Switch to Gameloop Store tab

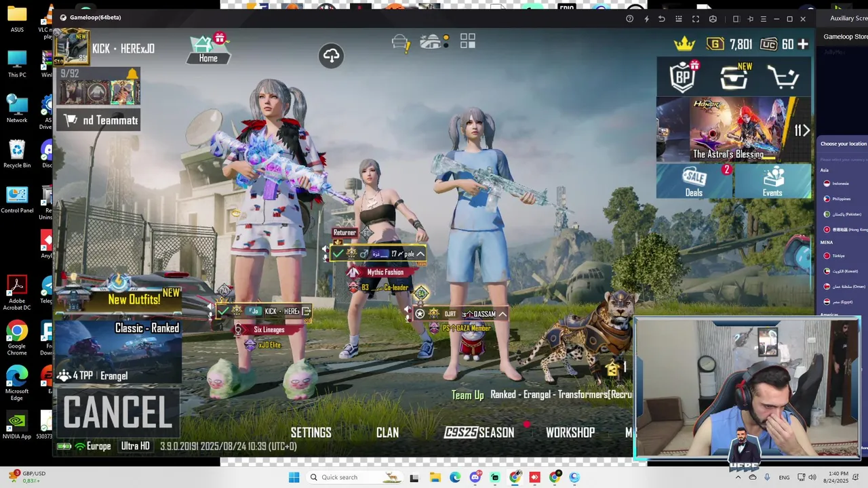[845, 37]
